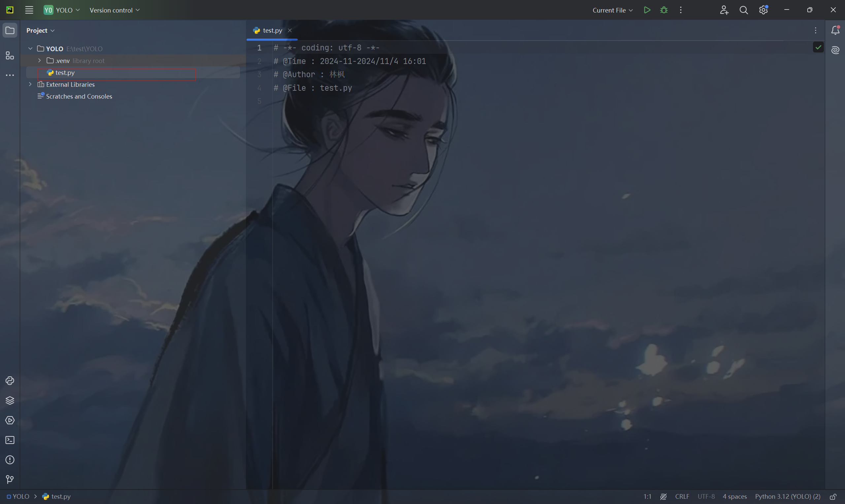Click the CRLF line separator in the status bar

pos(682,496)
